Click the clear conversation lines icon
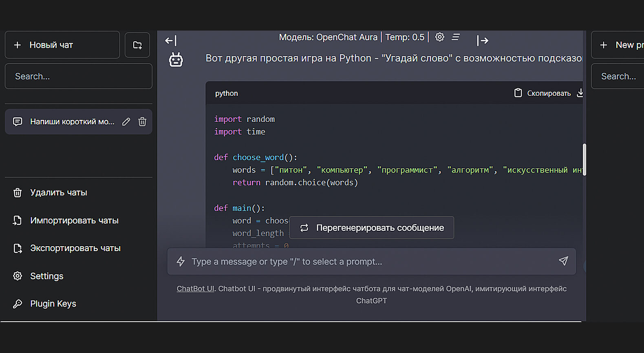Screen dimensions: 644x353 456,37
